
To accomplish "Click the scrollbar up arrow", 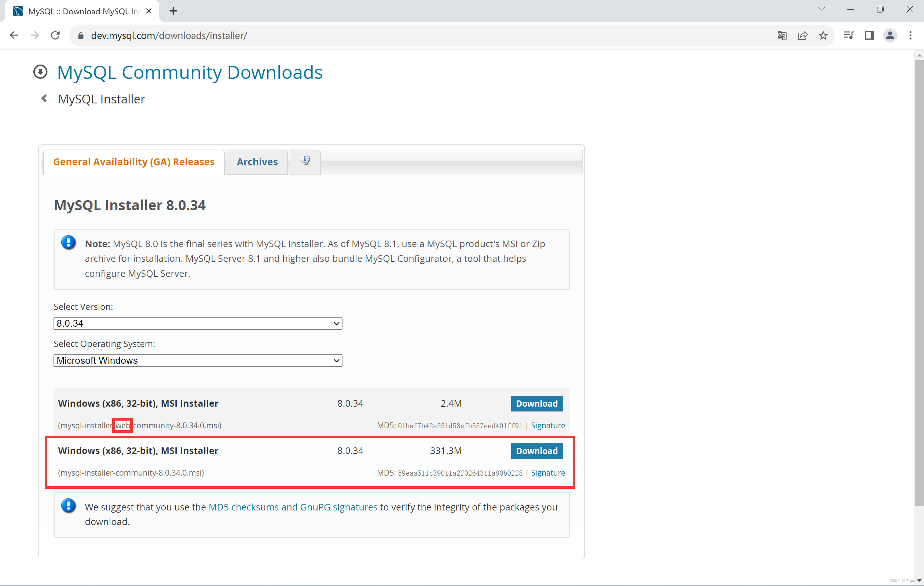I will (919, 55).
